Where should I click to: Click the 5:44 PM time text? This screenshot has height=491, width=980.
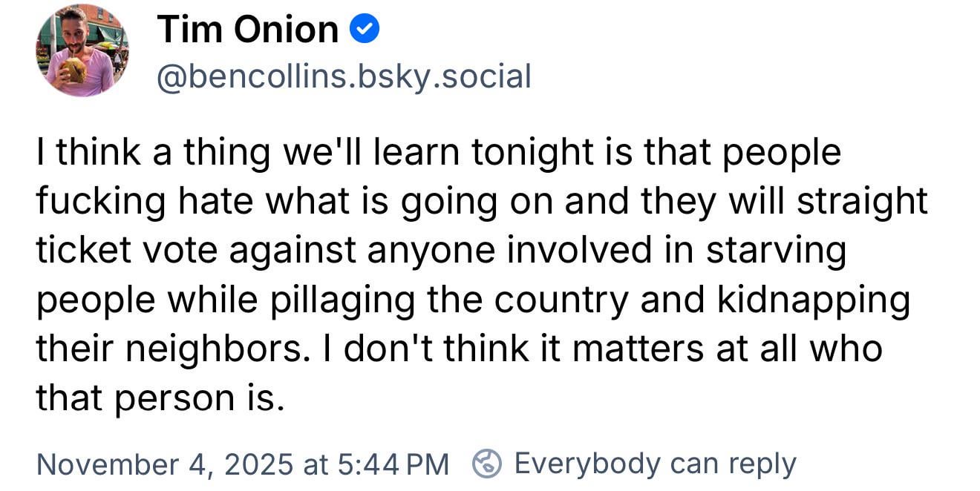[x=393, y=464]
